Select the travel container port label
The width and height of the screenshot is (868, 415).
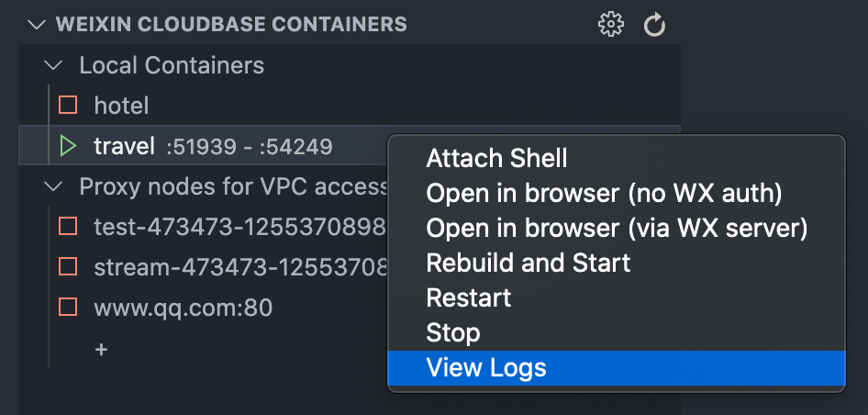(249, 146)
